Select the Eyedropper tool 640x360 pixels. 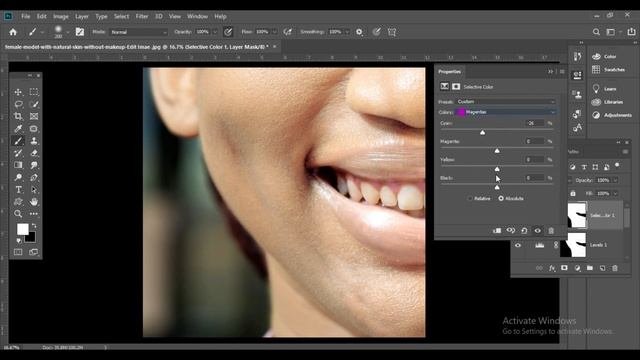click(x=18, y=129)
